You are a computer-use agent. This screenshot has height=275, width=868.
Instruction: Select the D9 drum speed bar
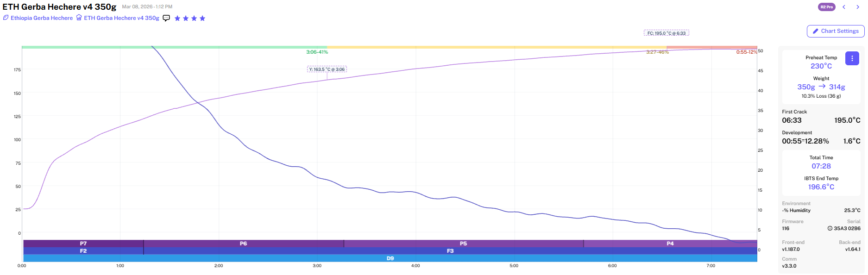click(390, 258)
